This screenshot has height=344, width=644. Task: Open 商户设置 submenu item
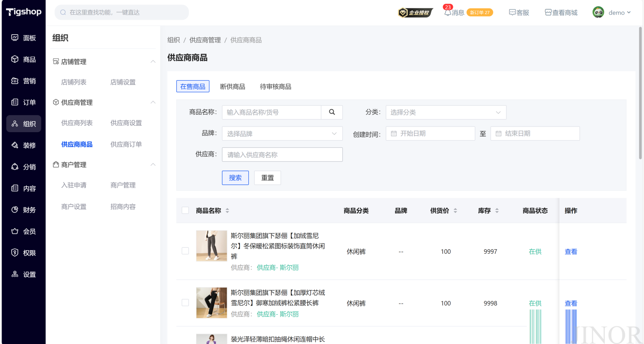(x=74, y=207)
